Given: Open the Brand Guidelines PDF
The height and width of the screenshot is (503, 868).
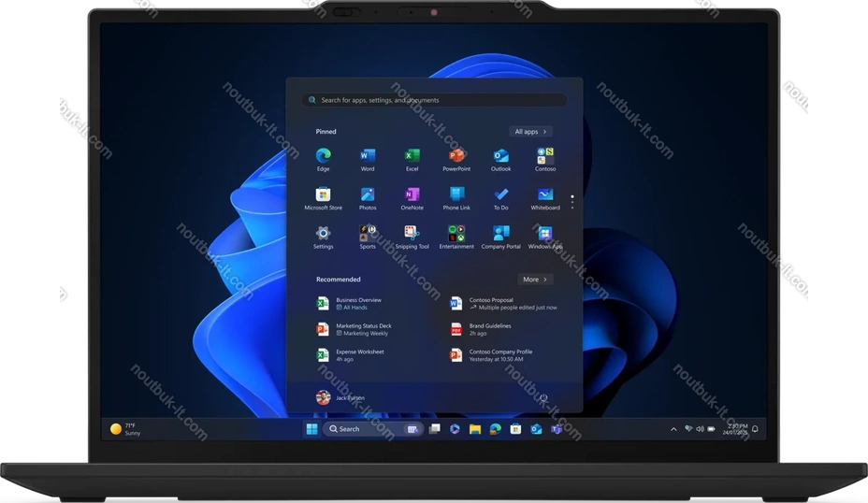Looking at the screenshot, I should 489,329.
